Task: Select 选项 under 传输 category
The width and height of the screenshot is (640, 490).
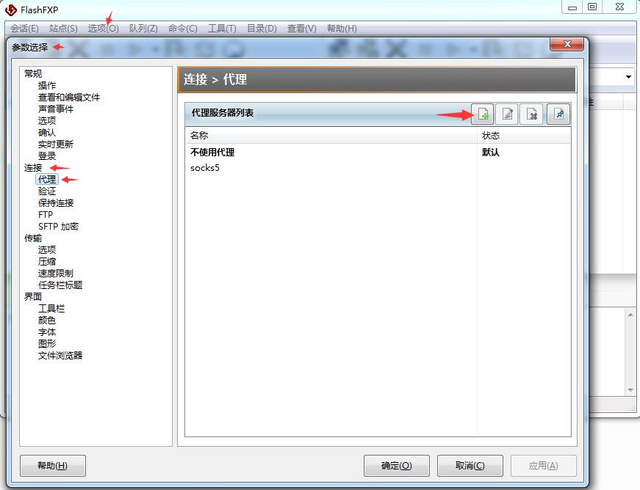Action: tap(47, 250)
